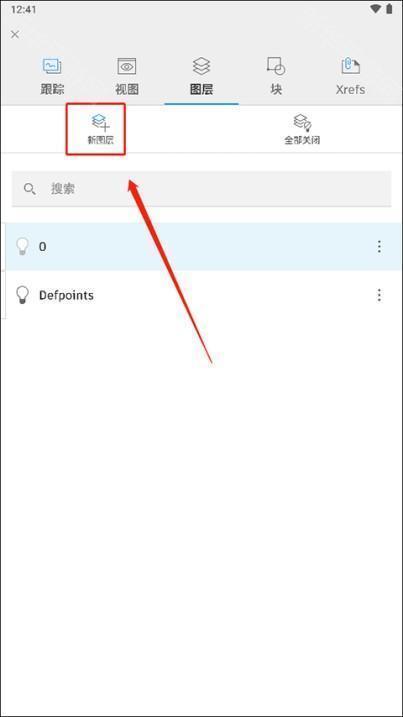Viewport: 403px width, 717px height.
Task: Create a layer with 新图层 icon
Action: coord(101,123)
